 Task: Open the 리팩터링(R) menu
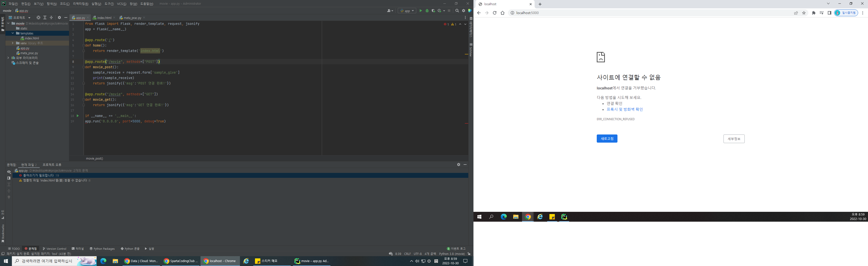coord(81,4)
